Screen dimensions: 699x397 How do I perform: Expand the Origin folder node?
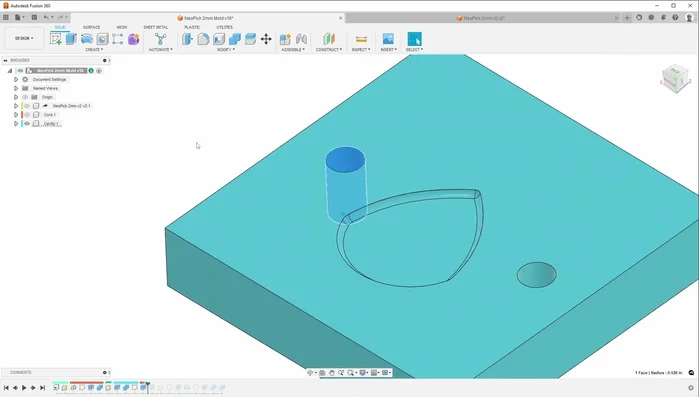coord(16,97)
